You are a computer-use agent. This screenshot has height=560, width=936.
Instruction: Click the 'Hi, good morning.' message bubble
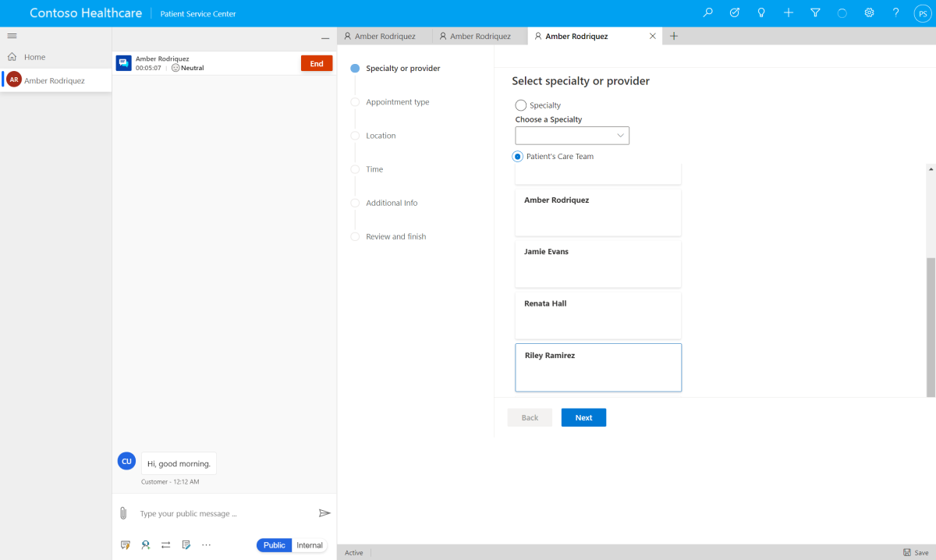pos(179,463)
